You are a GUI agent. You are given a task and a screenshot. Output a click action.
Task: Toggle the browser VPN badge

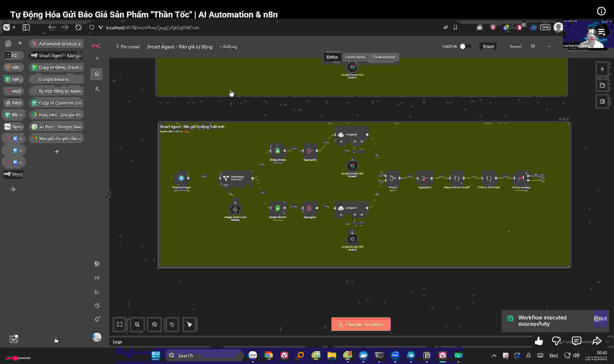545,27
